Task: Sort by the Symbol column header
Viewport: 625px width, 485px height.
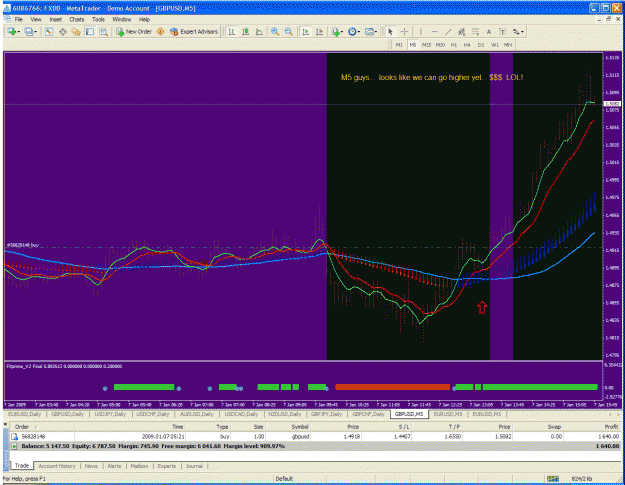Action: click(300, 426)
